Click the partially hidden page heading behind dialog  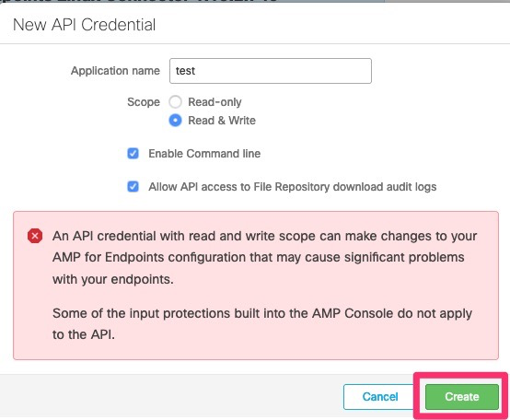pos(140,1)
